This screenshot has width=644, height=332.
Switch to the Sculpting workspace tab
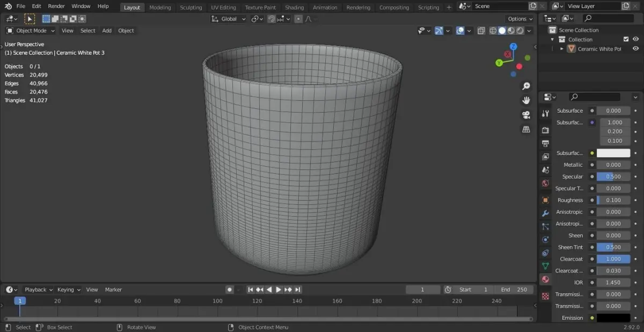191,8
